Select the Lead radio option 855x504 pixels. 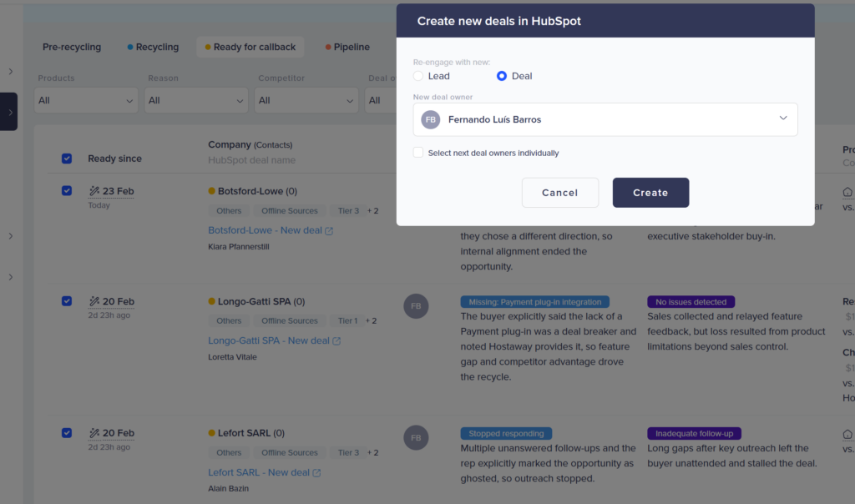click(x=418, y=76)
